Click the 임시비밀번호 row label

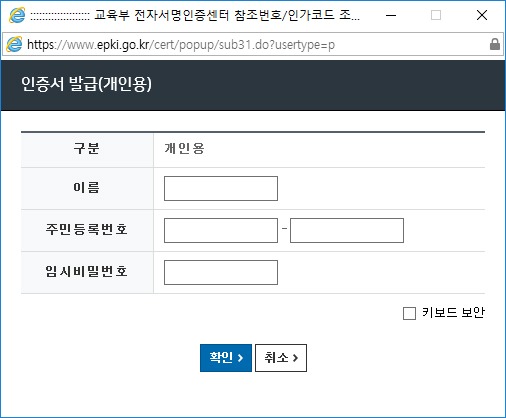pyautogui.click(x=87, y=271)
